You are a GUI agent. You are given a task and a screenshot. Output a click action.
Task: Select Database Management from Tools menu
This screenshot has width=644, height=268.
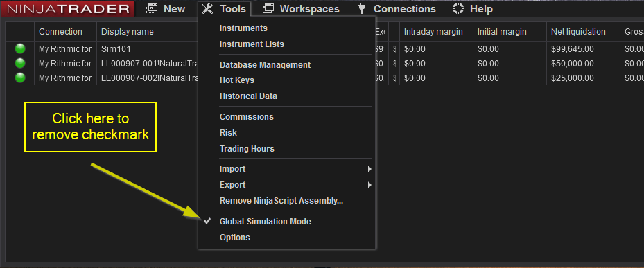(265, 65)
